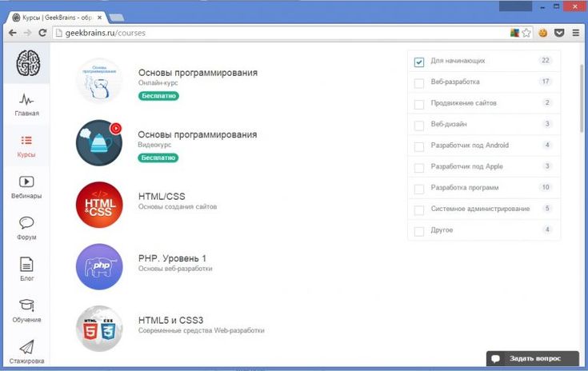The image size is (588, 371).
Task: Close the Курсы GeekBrains tab
Action: pos(100,18)
